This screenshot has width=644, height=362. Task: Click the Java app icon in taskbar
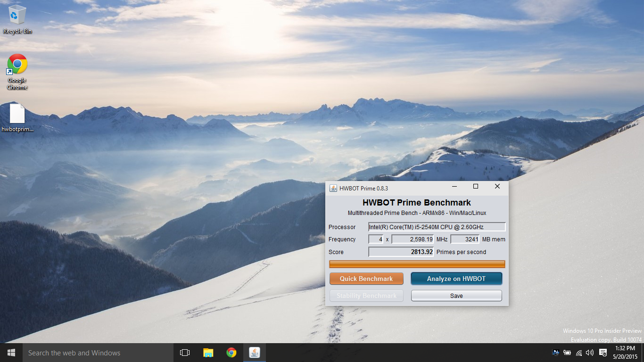point(255,353)
